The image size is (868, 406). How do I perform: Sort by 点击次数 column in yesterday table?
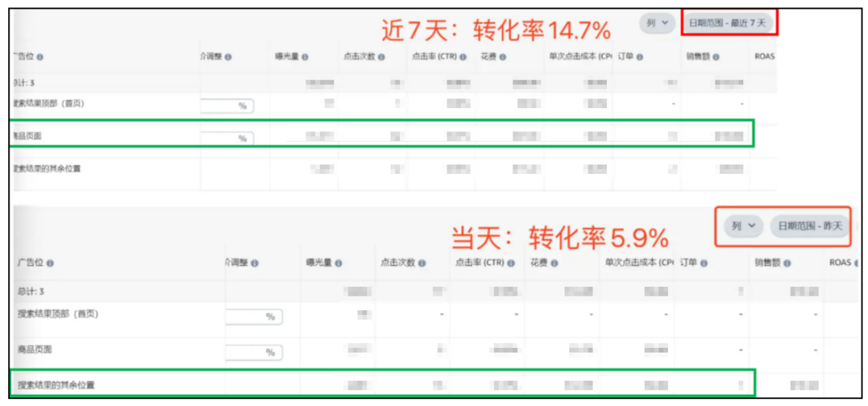[x=399, y=263]
